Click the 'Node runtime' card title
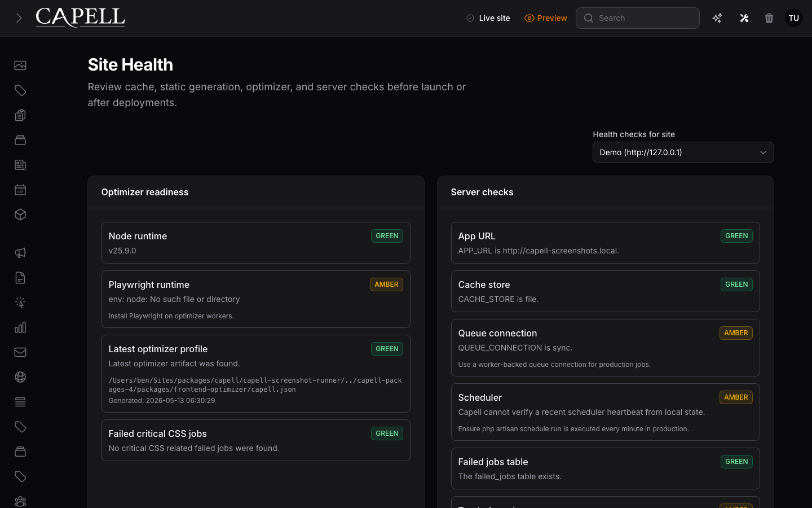The image size is (812, 508). pos(138,236)
